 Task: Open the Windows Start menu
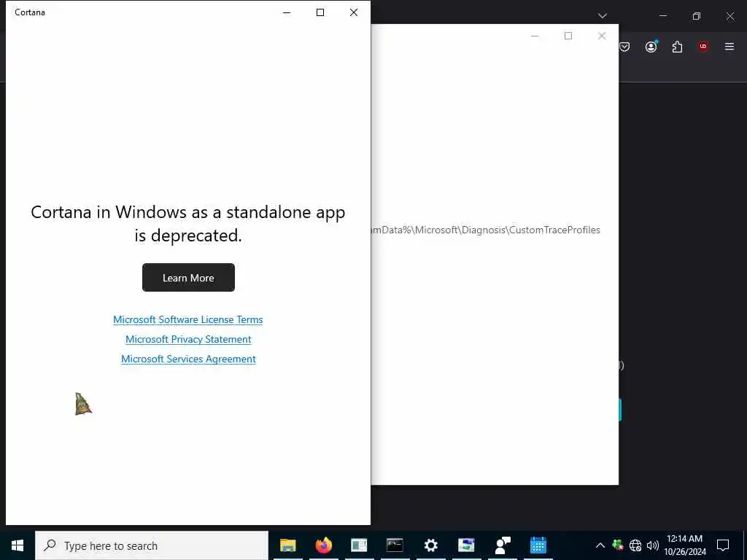coord(18,545)
